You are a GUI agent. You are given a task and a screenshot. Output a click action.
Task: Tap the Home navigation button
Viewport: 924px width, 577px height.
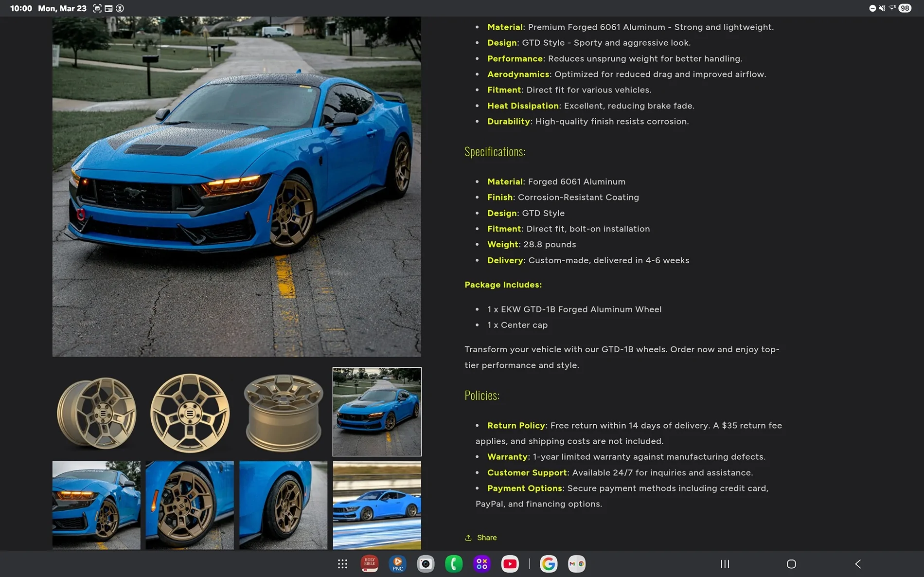791,564
